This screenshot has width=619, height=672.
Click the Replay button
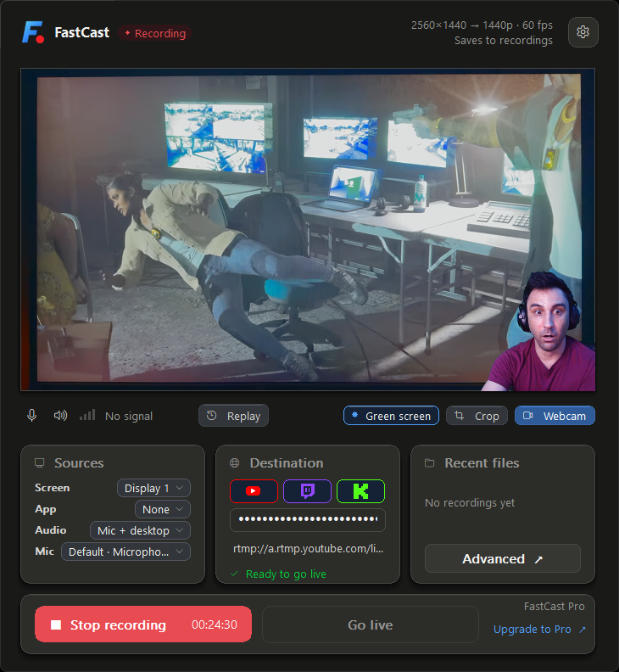coord(233,416)
